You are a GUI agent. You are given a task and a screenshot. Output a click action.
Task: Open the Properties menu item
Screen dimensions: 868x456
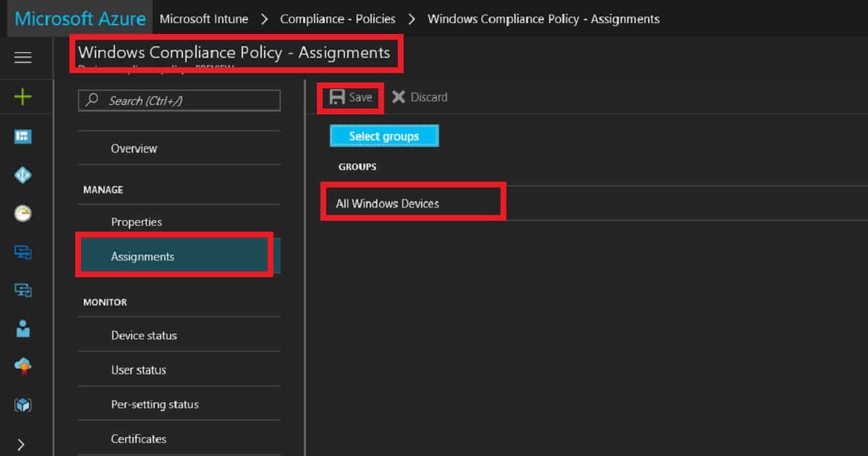(x=136, y=222)
